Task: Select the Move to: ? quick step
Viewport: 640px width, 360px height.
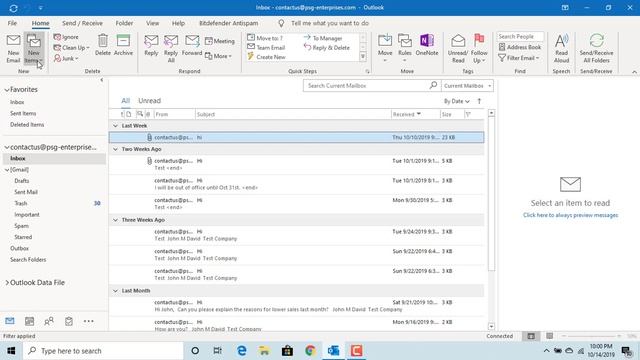Action: [265, 38]
